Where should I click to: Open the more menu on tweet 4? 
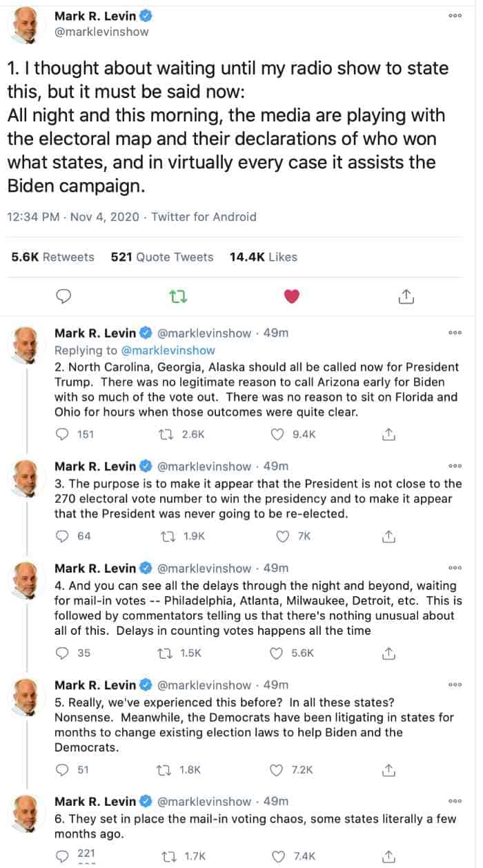click(455, 569)
